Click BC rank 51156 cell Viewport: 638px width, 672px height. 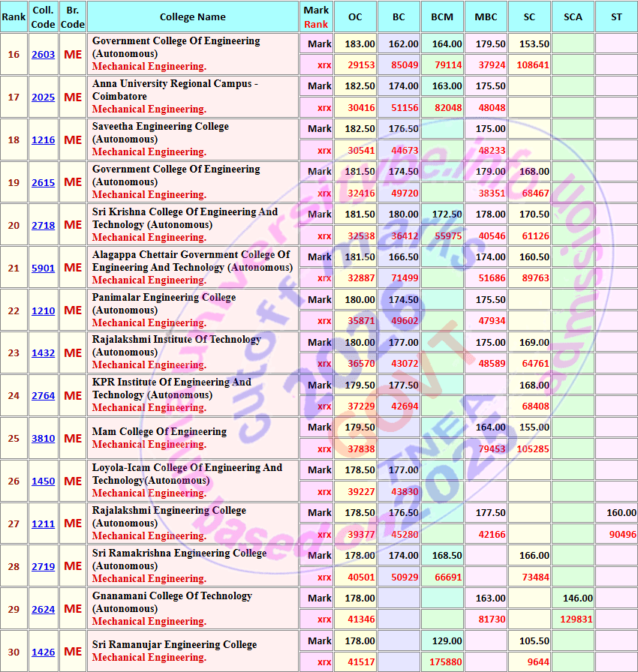click(399, 107)
